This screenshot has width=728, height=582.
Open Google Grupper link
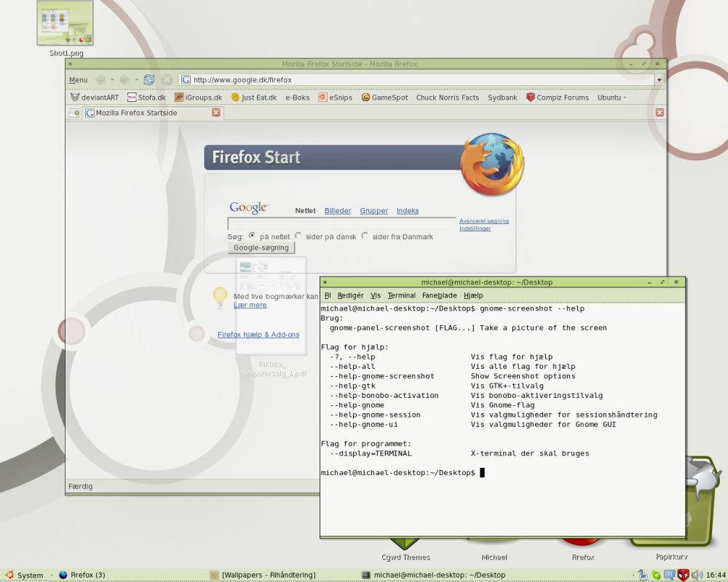373,211
